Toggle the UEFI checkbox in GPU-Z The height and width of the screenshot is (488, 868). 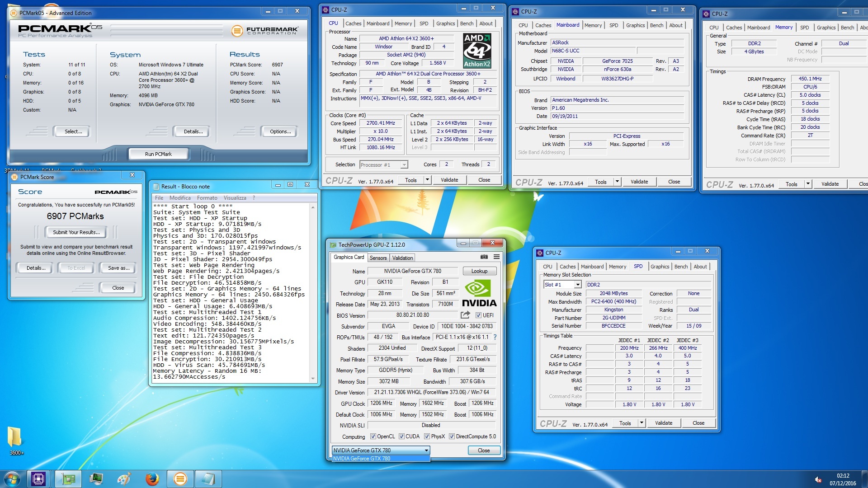(478, 315)
